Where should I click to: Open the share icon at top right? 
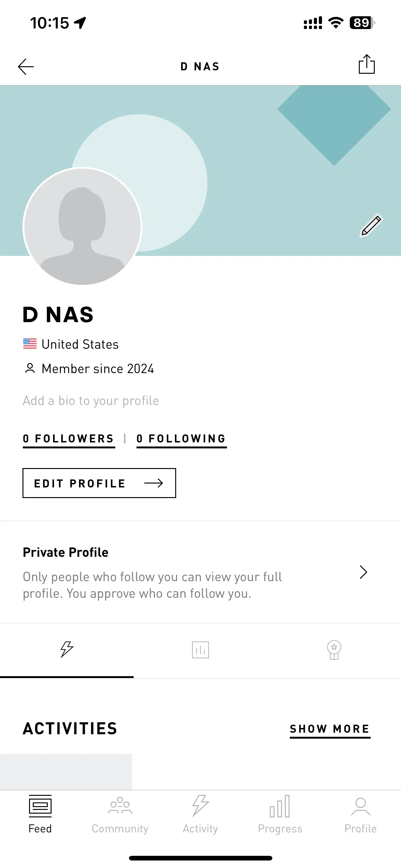point(366,64)
